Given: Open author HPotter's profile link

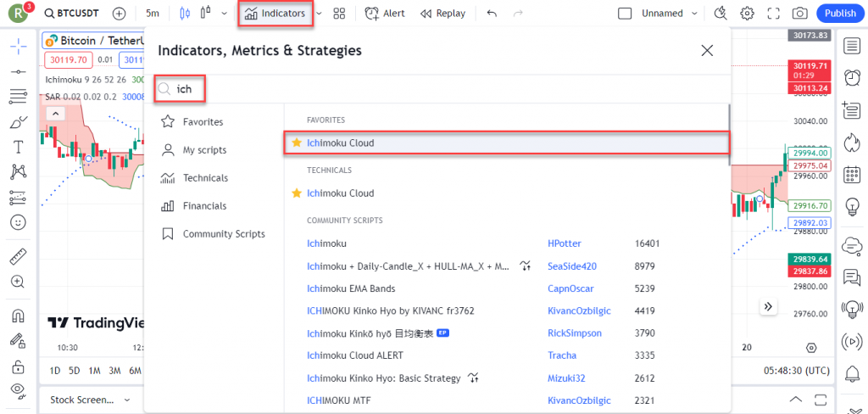Looking at the screenshot, I should point(564,243).
